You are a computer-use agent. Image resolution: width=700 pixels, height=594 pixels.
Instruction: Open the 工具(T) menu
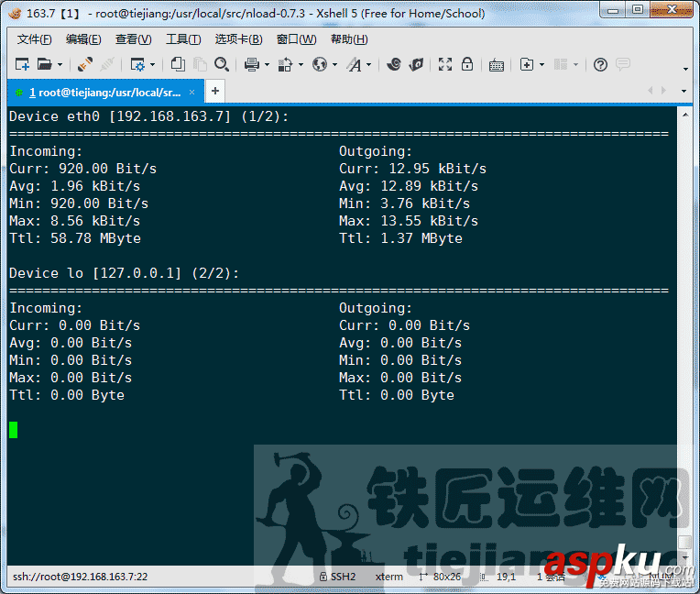pos(183,39)
